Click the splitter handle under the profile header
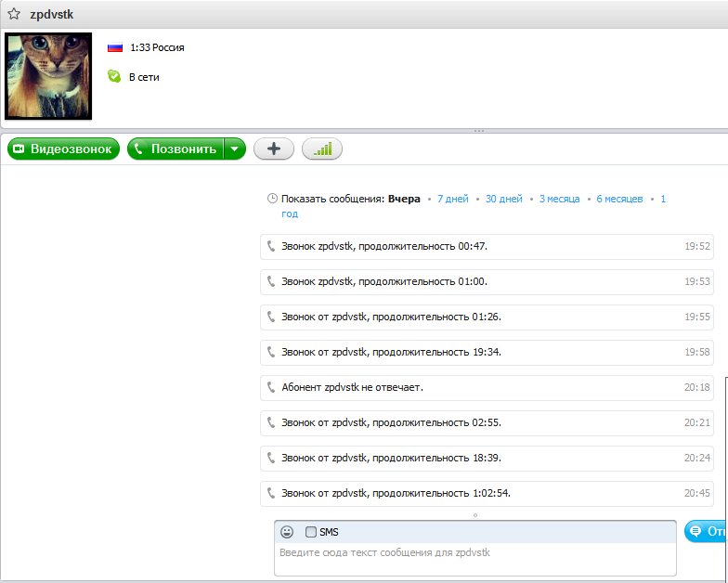 [x=479, y=131]
